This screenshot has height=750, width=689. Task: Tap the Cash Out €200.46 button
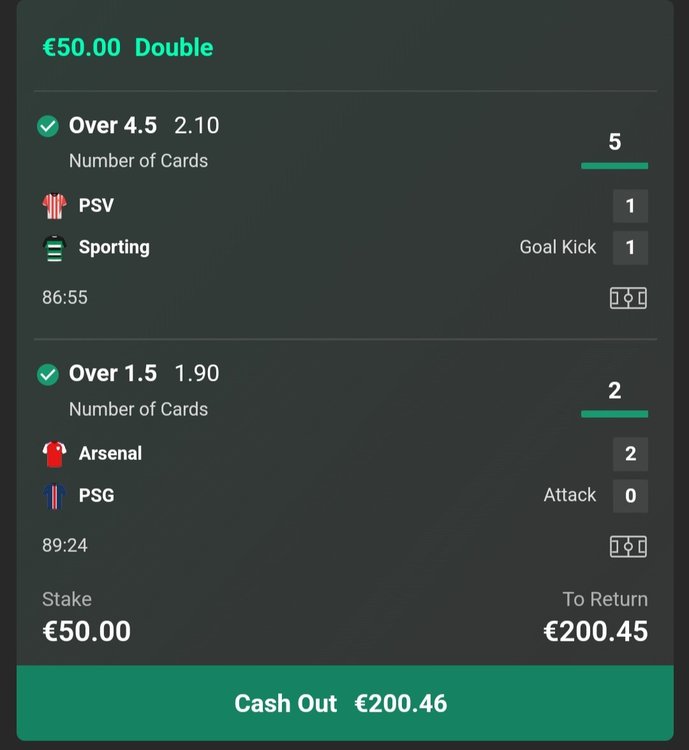point(345,703)
